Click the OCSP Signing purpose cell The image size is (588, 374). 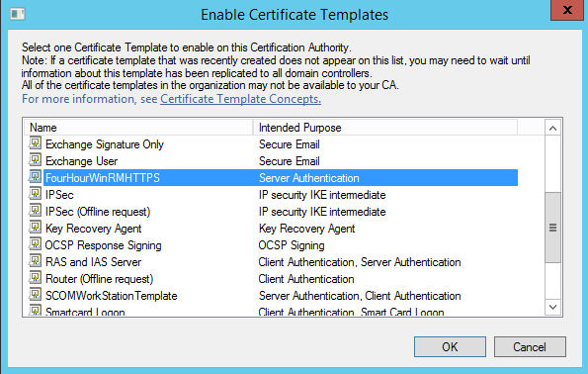(292, 245)
